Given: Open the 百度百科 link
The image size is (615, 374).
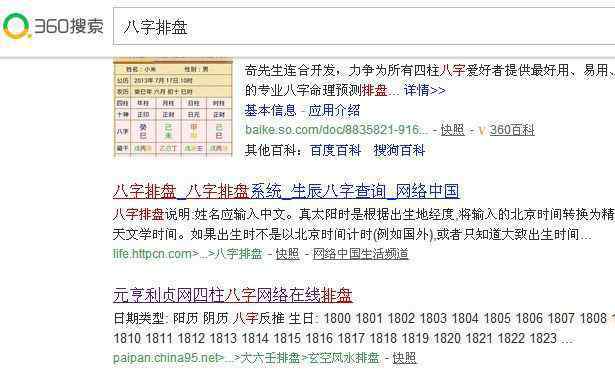Looking at the screenshot, I should pos(335,150).
